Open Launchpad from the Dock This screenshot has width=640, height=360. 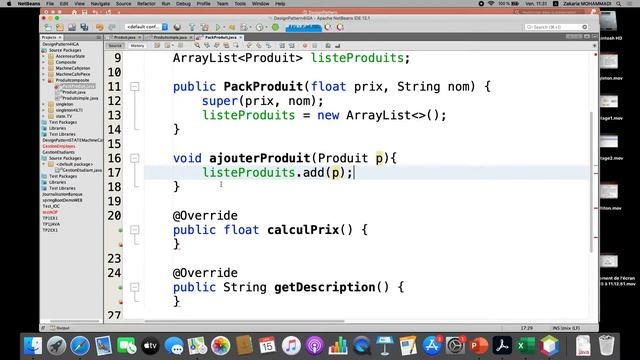pyautogui.click(x=57, y=346)
